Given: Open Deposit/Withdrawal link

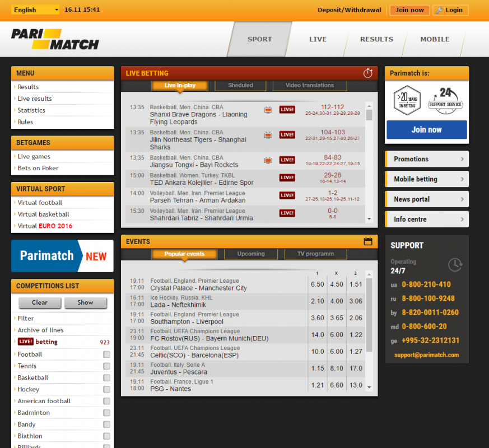Looking at the screenshot, I should pyautogui.click(x=350, y=10).
